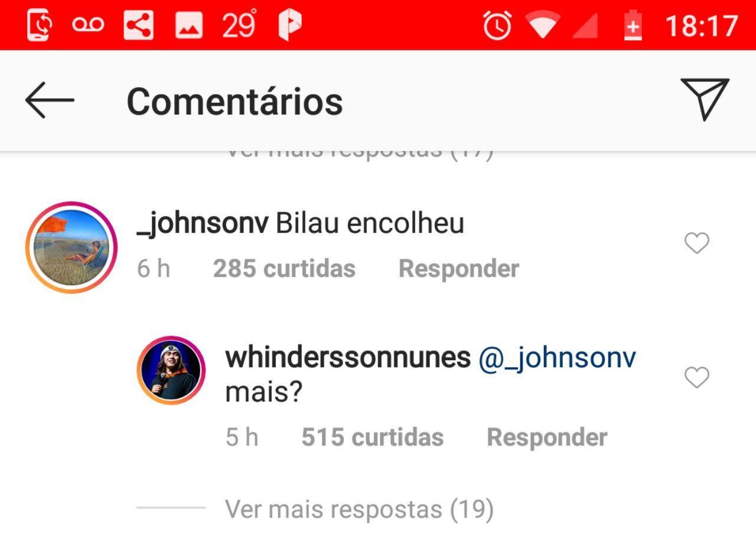Like the _johnsonv comment with the heart
This screenshot has width=756, height=557.
pyautogui.click(x=696, y=243)
